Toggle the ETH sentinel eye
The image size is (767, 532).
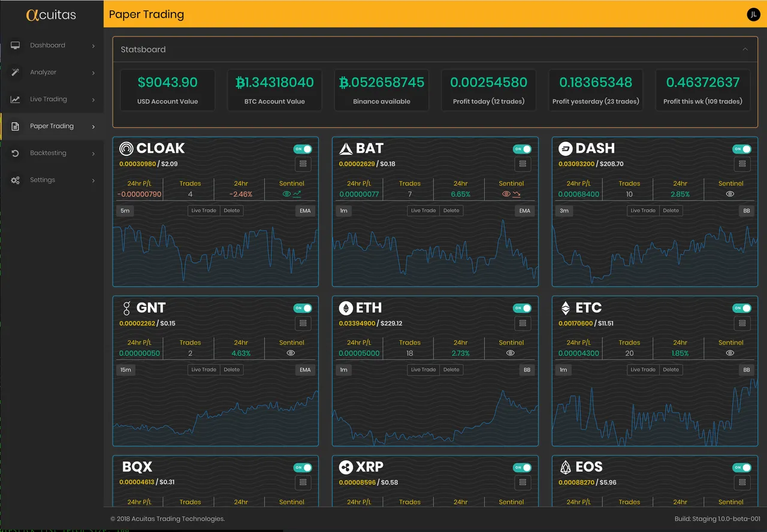click(x=511, y=353)
